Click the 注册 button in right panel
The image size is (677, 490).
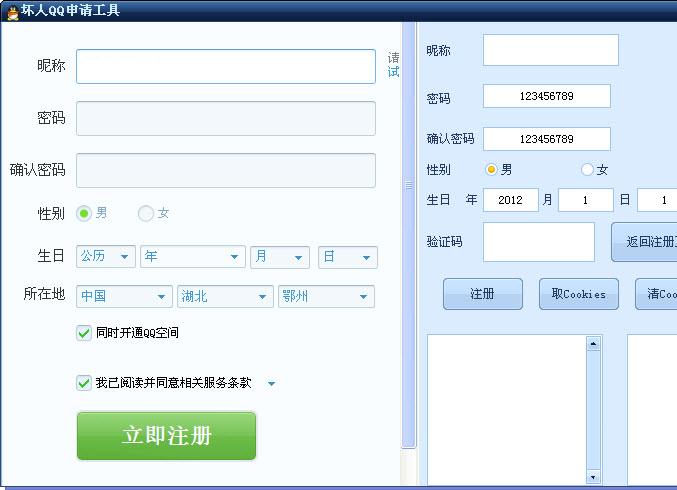482,294
